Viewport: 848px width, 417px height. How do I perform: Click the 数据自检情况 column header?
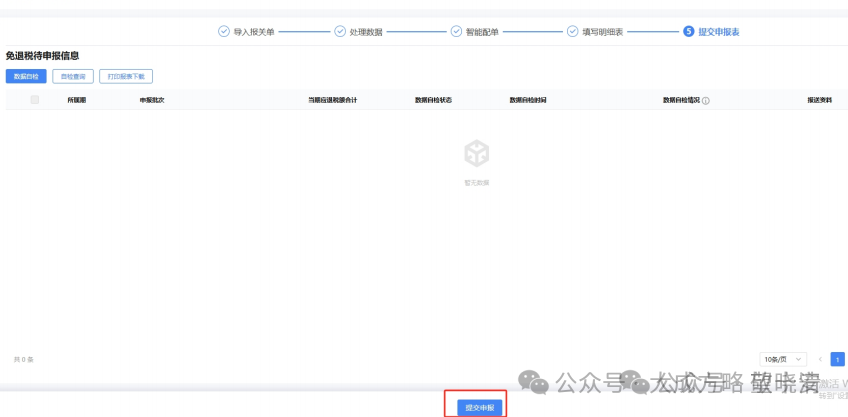coord(681,100)
